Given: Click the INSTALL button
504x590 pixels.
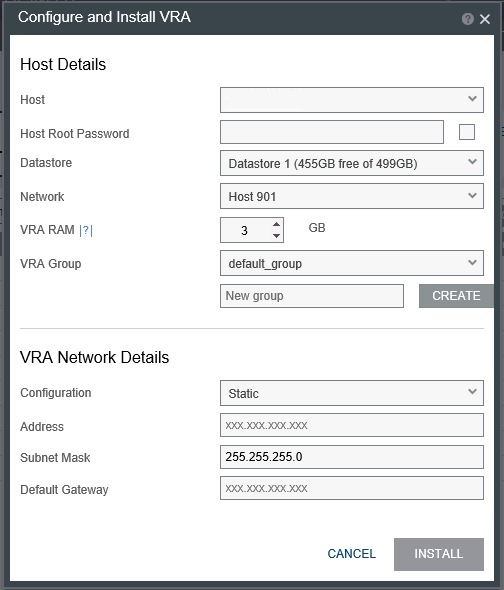Looking at the screenshot, I should point(439,554).
